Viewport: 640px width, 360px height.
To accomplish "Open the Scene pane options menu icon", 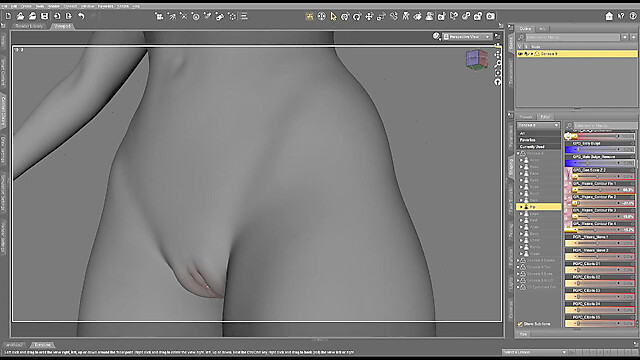I will tap(511, 27).
